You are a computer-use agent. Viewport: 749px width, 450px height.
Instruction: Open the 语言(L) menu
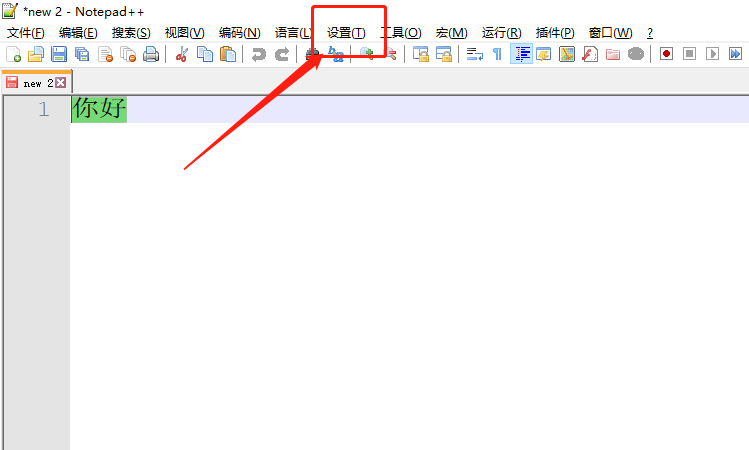point(293,32)
